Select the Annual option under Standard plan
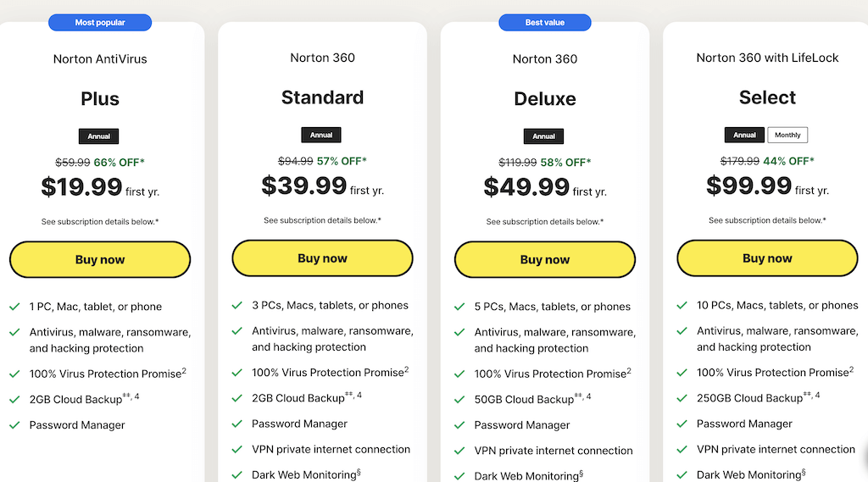The height and width of the screenshot is (482, 868). click(321, 135)
